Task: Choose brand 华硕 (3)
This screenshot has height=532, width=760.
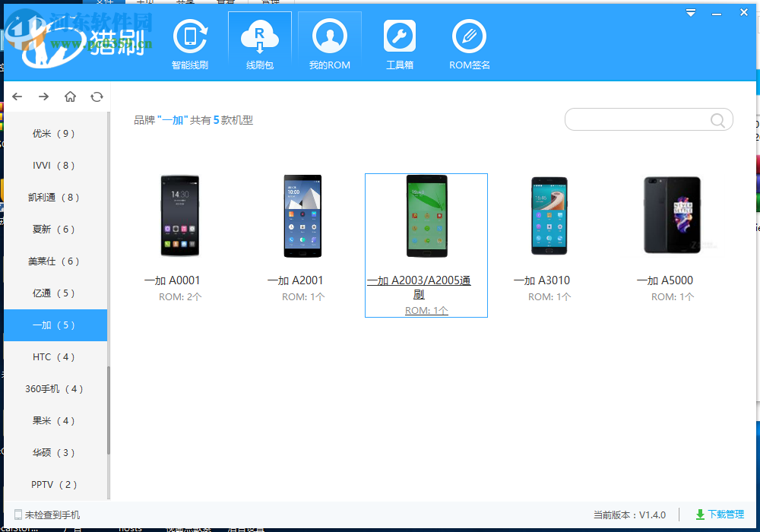Action: [x=55, y=453]
